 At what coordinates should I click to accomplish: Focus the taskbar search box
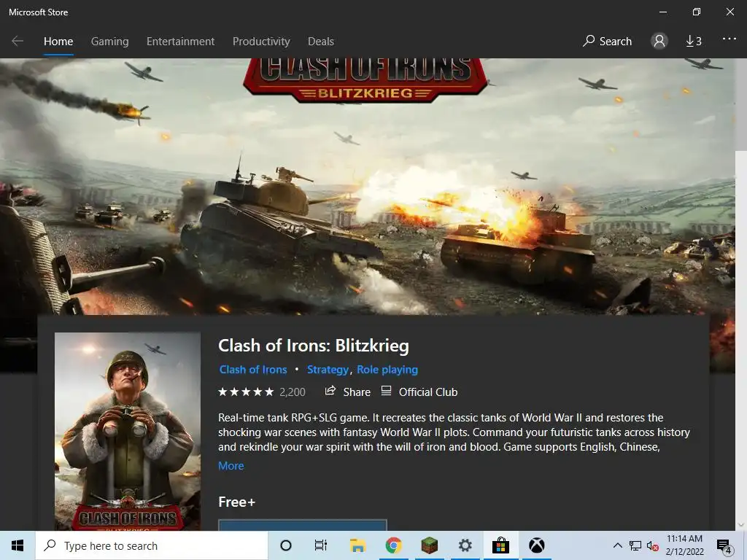(152, 545)
